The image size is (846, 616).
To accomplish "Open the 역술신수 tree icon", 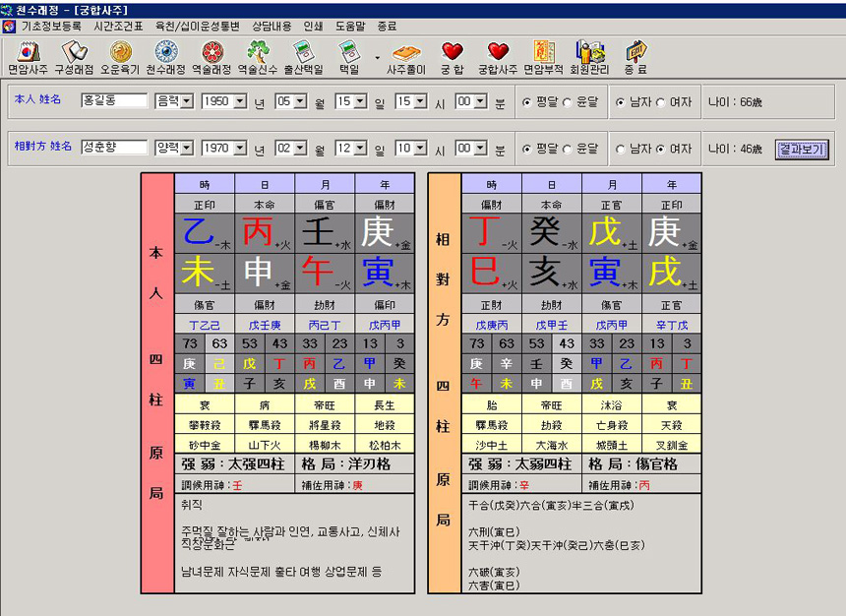I will pyautogui.click(x=258, y=57).
